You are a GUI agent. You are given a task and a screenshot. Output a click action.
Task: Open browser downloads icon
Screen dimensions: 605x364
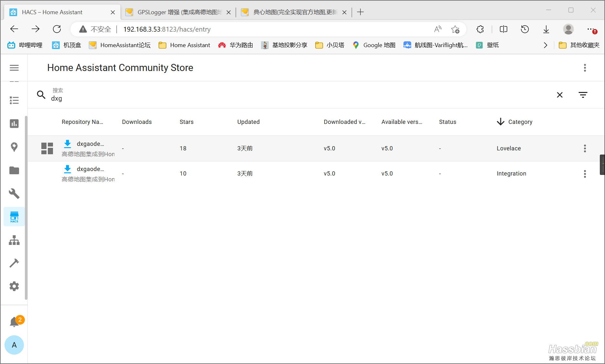pos(546,29)
